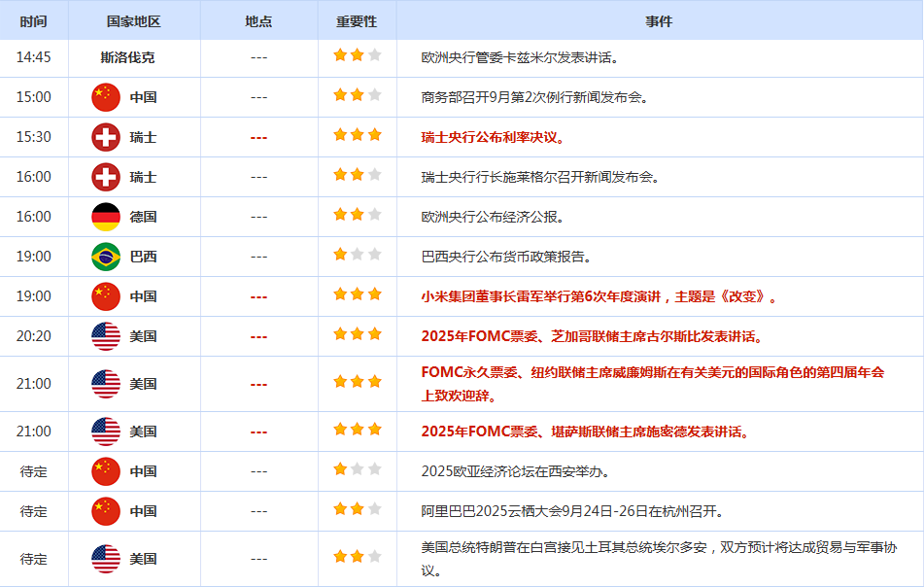This screenshot has width=924, height=587.
Task: Click star rating in the 14:45 row
Action: (358, 55)
